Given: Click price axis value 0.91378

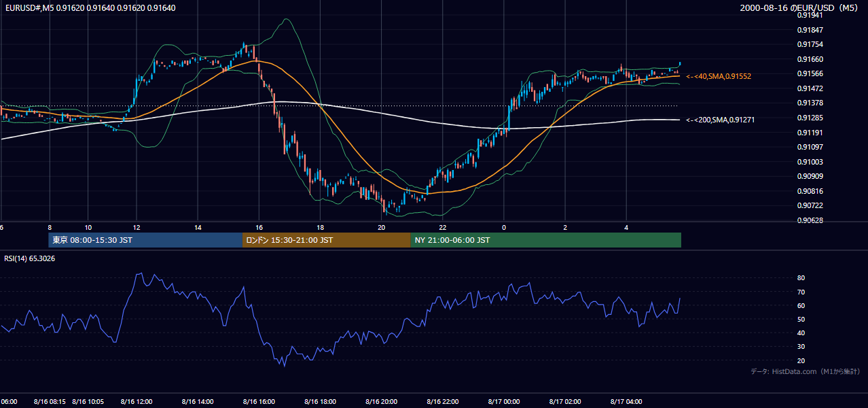Looking at the screenshot, I should (x=810, y=103).
